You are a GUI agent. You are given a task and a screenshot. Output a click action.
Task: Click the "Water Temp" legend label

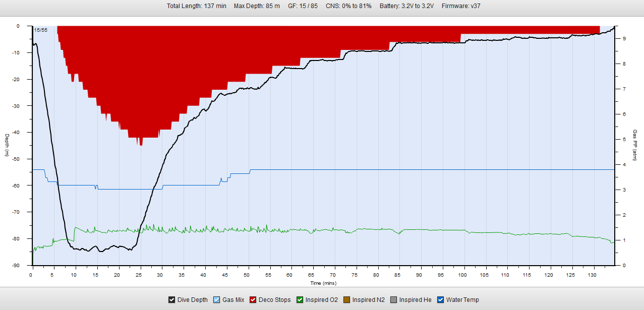click(x=462, y=300)
